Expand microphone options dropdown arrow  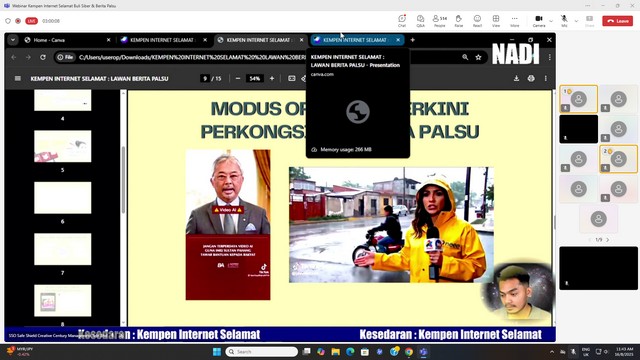tap(576, 21)
